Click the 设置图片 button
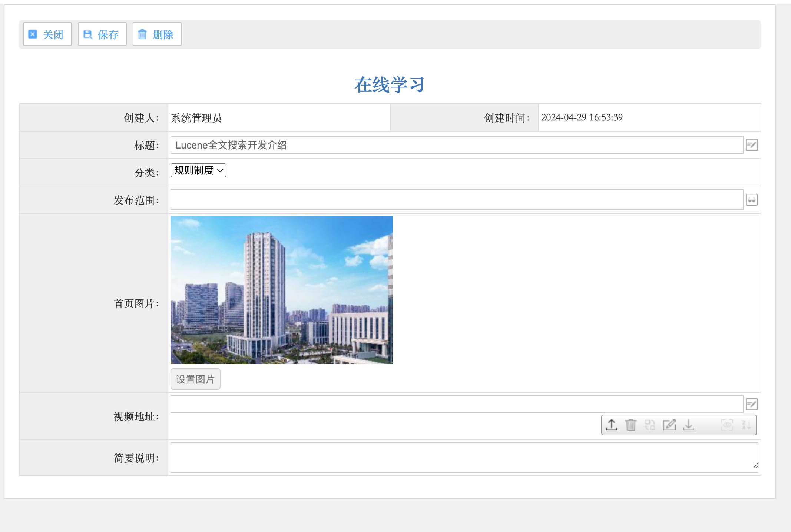The height and width of the screenshot is (532, 791). tap(195, 379)
